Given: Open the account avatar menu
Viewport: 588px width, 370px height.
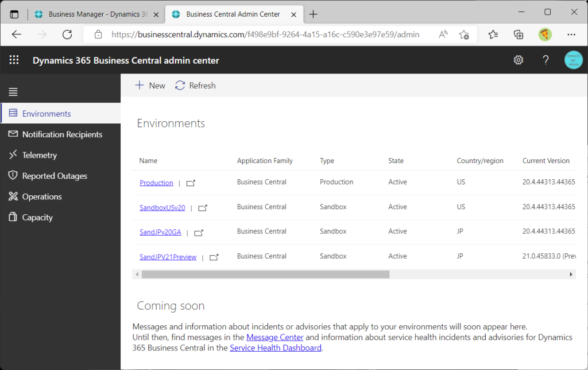Looking at the screenshot, I should (x=574, y=60).
